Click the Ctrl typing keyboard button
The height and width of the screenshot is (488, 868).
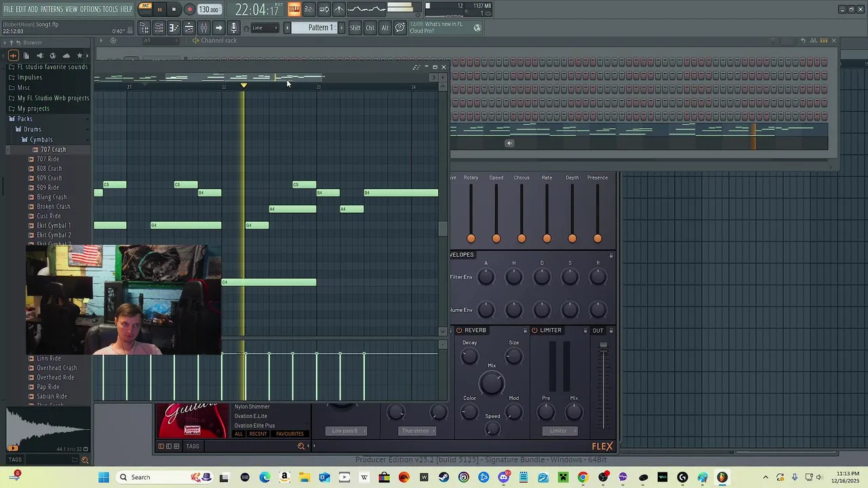pyautogui.click(x=370, y=28)
